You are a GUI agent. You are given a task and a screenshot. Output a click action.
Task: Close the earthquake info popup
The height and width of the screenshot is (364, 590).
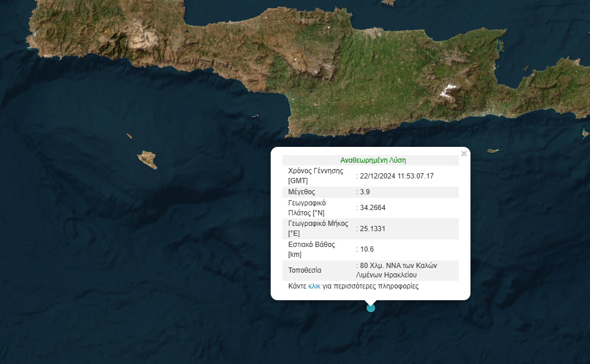pos(464,154)
